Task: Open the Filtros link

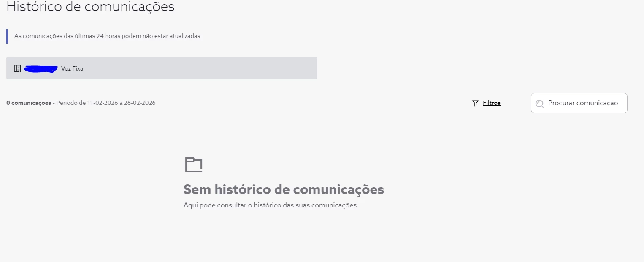Action: tap(492, 103)
